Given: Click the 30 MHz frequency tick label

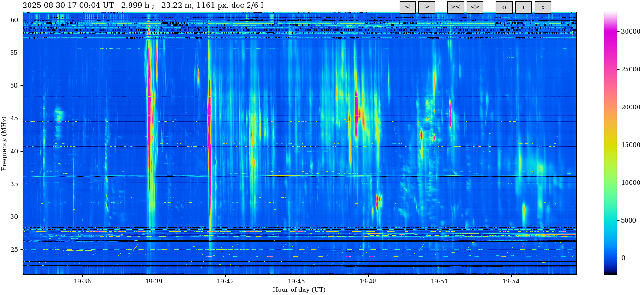Looking at the screenshot, I should (x=15, y=217).
